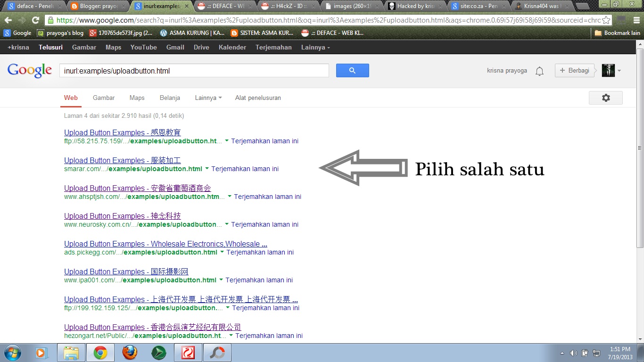Open the search settings gear icon

click(x=606, y=98)
